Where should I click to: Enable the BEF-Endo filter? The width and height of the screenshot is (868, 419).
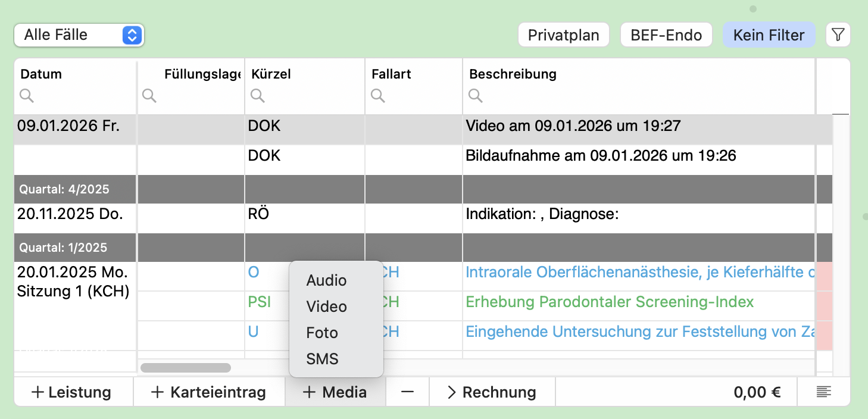click(666, 35)
